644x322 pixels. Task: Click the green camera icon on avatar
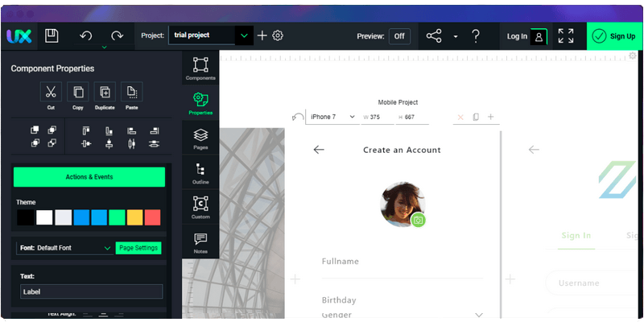pos(418,220)
